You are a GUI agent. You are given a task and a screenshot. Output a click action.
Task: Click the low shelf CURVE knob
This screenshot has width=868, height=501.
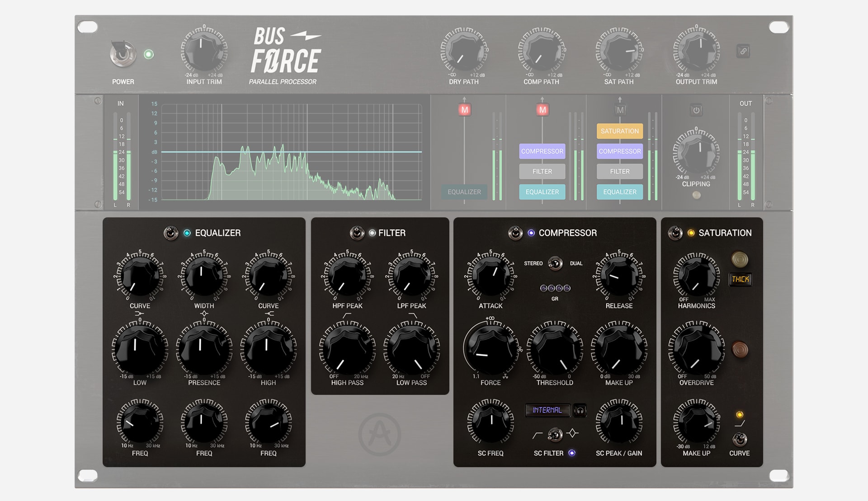[x=140, y=276]
